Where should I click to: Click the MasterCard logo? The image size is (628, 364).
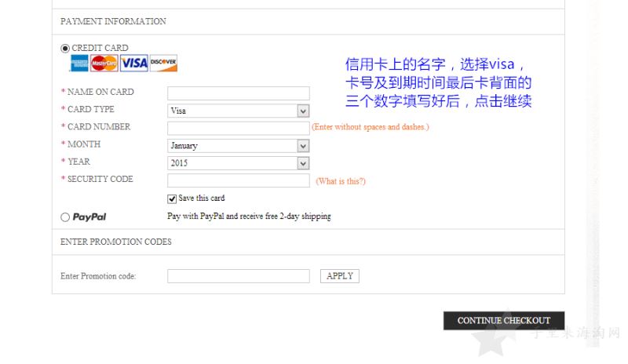click(x=104, y=64)
